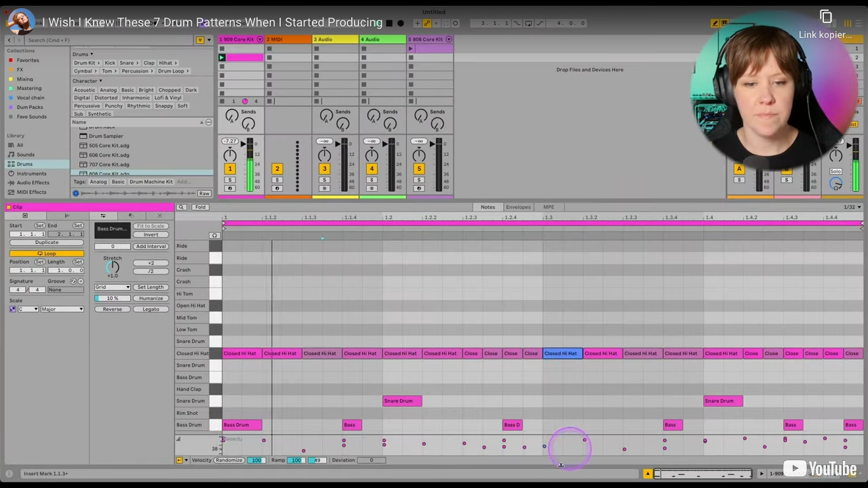Viewport: 868px width, 488px height.
Task: Open the scale root note C dropdown
Action: [28, 309]
